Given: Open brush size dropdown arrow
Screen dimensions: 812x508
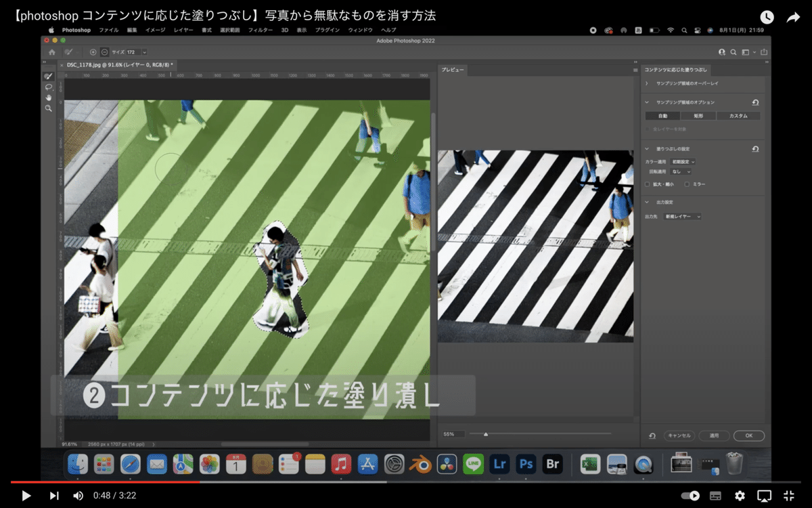Looking at the screenshot, I should click(x=144, y=52).
